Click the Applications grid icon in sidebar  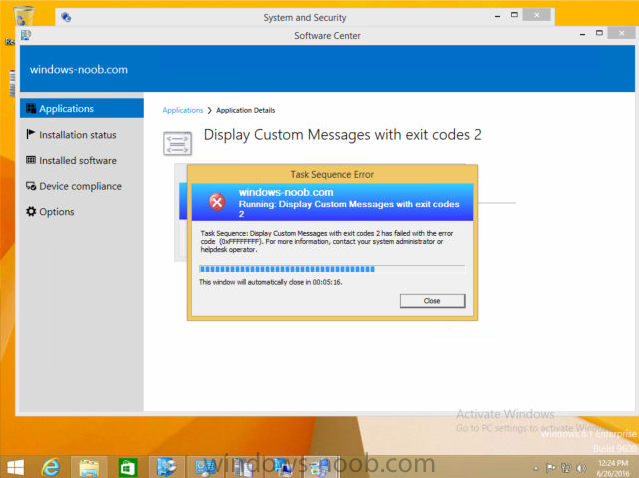tap(31, 108)
